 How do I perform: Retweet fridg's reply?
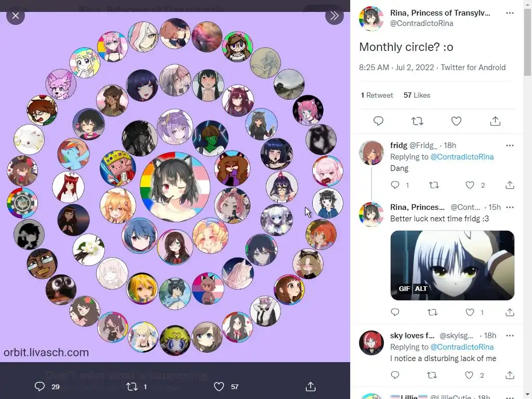(x=434, y=185)
